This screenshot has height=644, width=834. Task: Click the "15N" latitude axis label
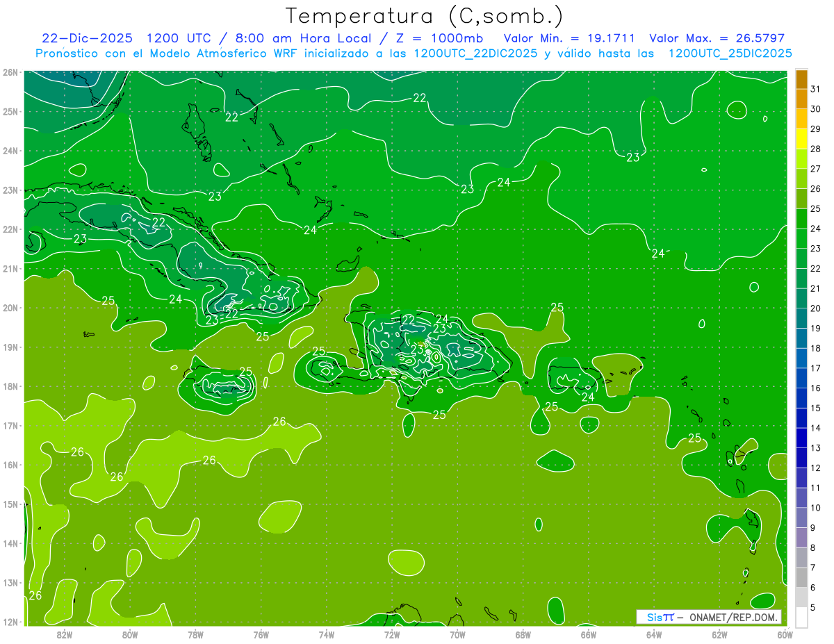(10, 504)
